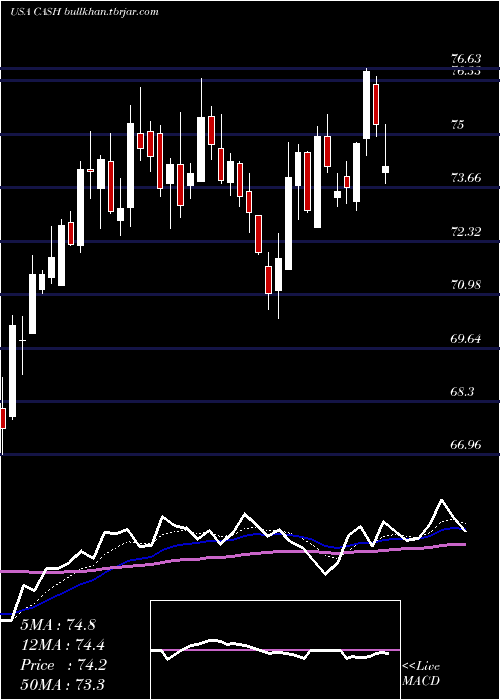
Task: Click the tallest white candle near 76.63
Action: coord(367,105)
